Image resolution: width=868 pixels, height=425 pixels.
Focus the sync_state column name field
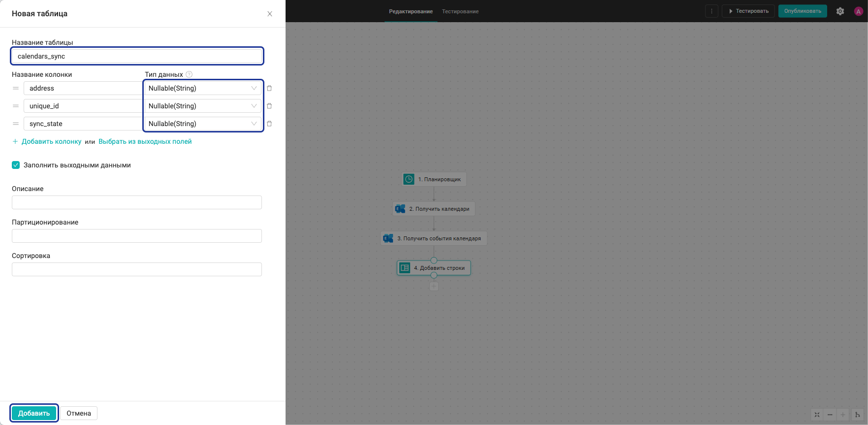83,124
